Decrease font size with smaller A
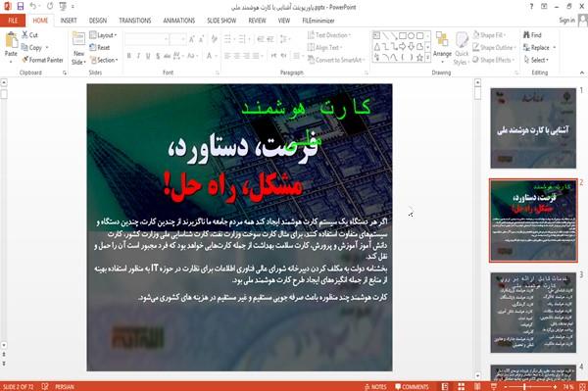 tap(201, 39)
